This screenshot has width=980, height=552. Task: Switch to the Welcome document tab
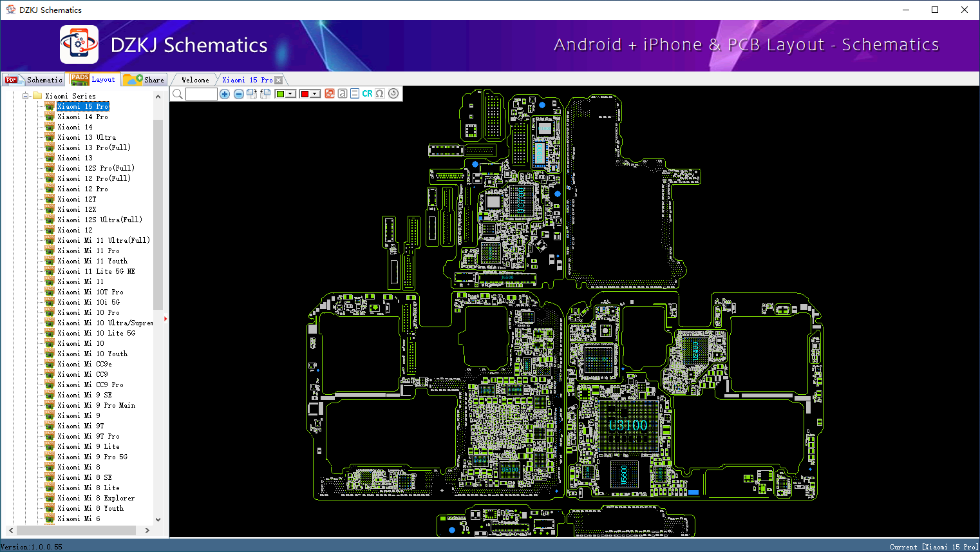coord(195,80)
